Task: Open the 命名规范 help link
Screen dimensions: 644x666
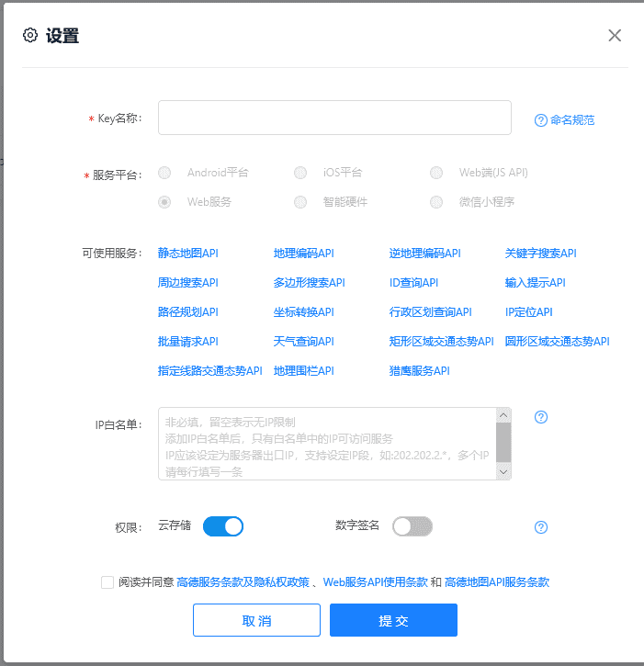Action: click(565, 120)
